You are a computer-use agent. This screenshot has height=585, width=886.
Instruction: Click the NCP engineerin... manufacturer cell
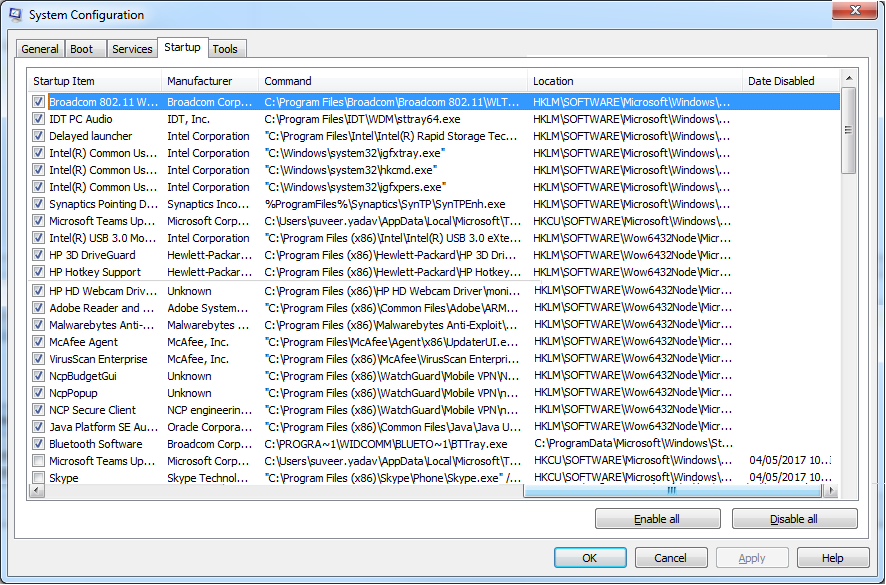209,409
